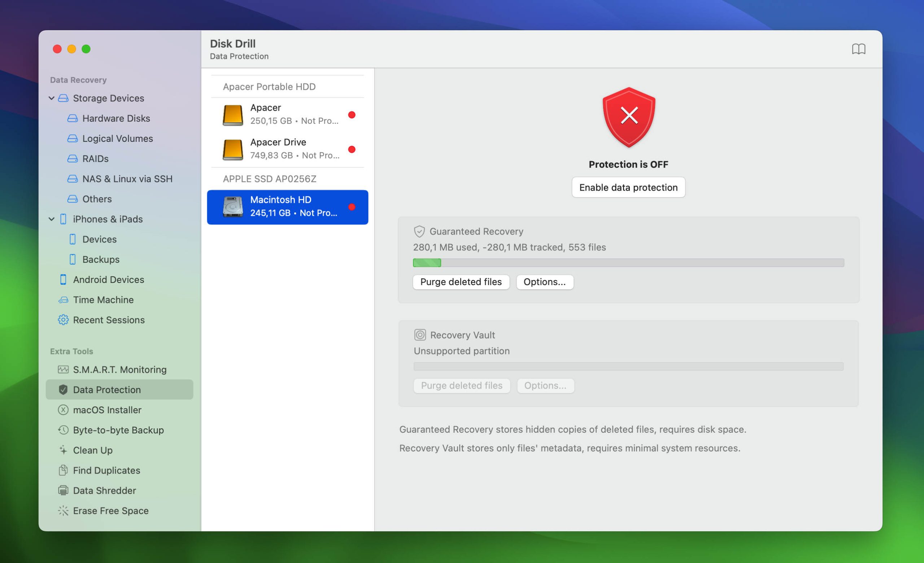Enable data protection on Macintosh HD
The height and width of the screenshot is (563, 924).
coord(628,187)
